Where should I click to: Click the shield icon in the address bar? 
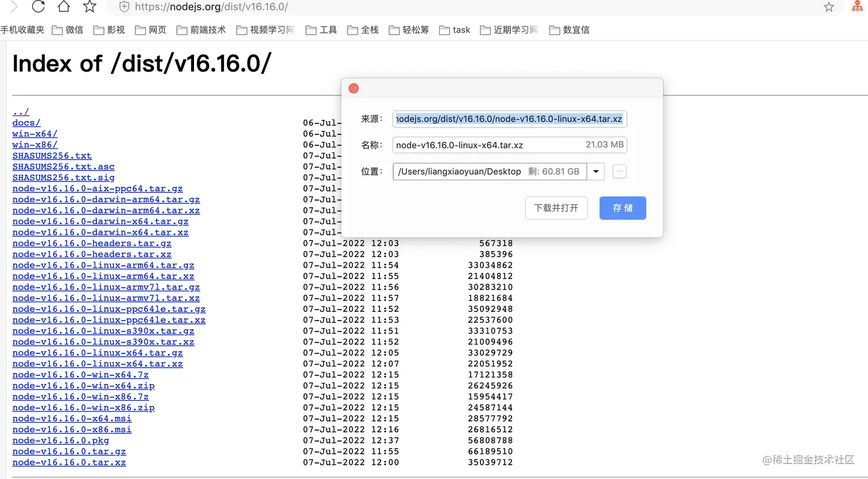pos(125,7)
